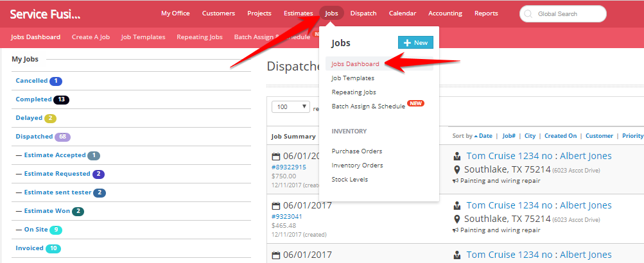Viewport: 644px width, 263px height.
Task: Click NEW badge next to Batch Assign & Schedule in dropdown
Action: click(415, 103)
